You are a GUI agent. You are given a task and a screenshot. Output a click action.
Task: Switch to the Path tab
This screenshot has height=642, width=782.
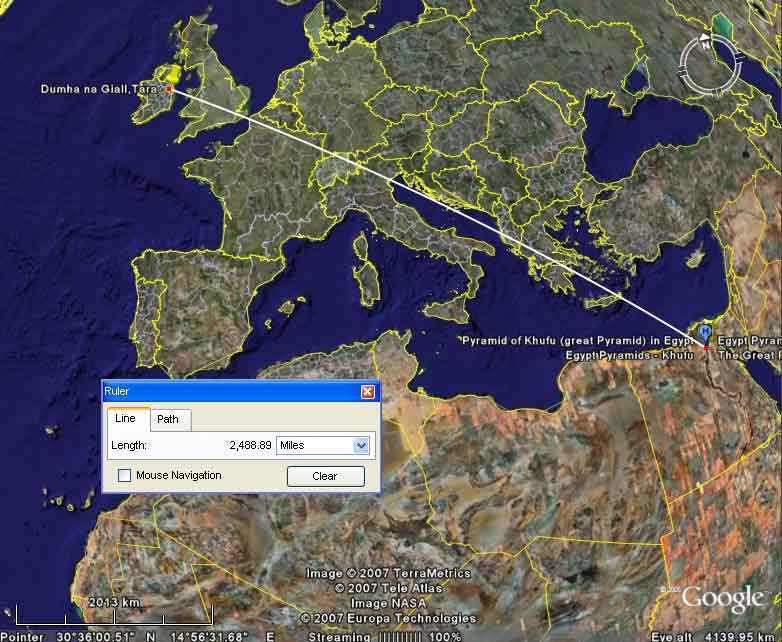[x=168, y=419]
